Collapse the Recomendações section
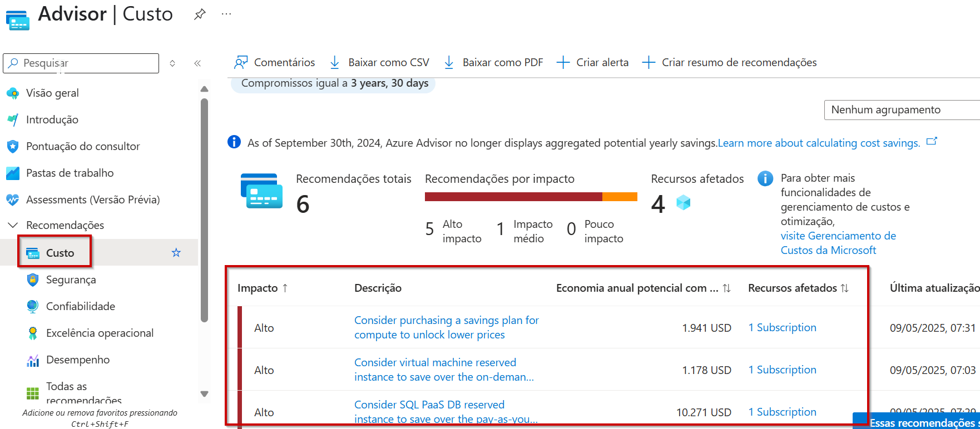 click(12, 225)
